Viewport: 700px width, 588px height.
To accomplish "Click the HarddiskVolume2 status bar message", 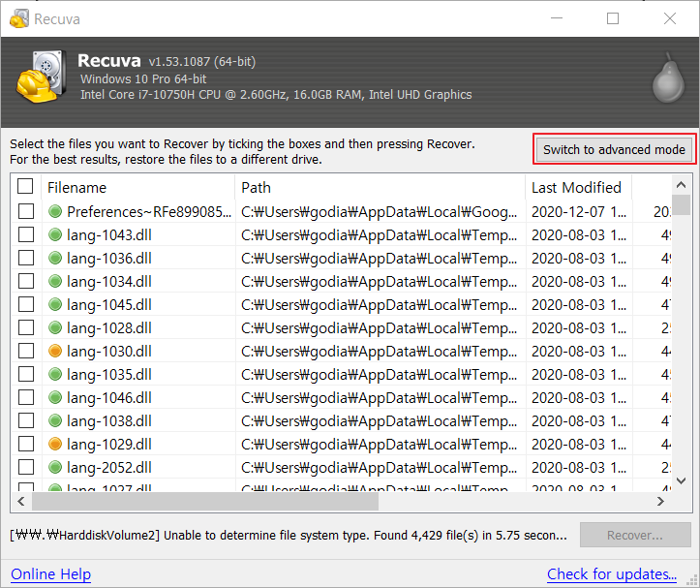I will [289, 535].
